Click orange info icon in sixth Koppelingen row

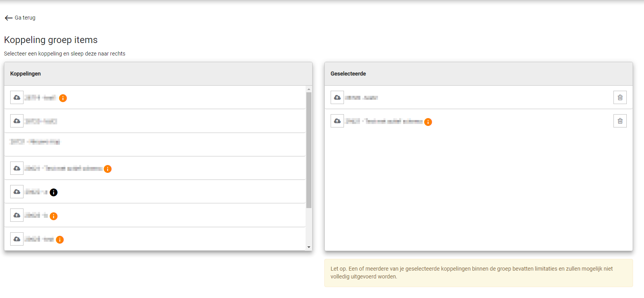tap(54, 216)
